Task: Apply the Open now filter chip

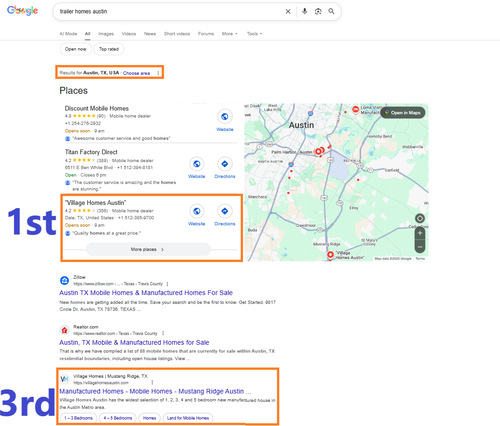Action: tap(76, 49)
